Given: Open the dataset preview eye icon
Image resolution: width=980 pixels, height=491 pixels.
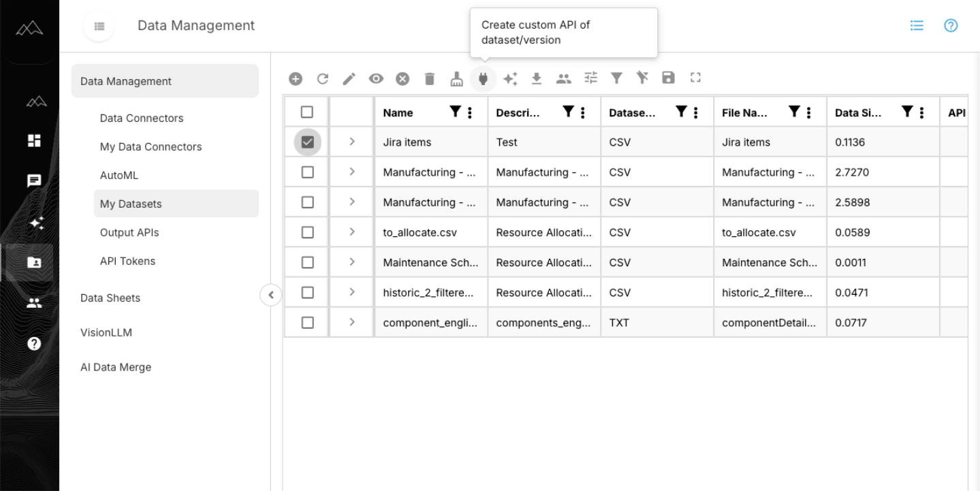Looking at the screenshot, I should tap(376, 78).
